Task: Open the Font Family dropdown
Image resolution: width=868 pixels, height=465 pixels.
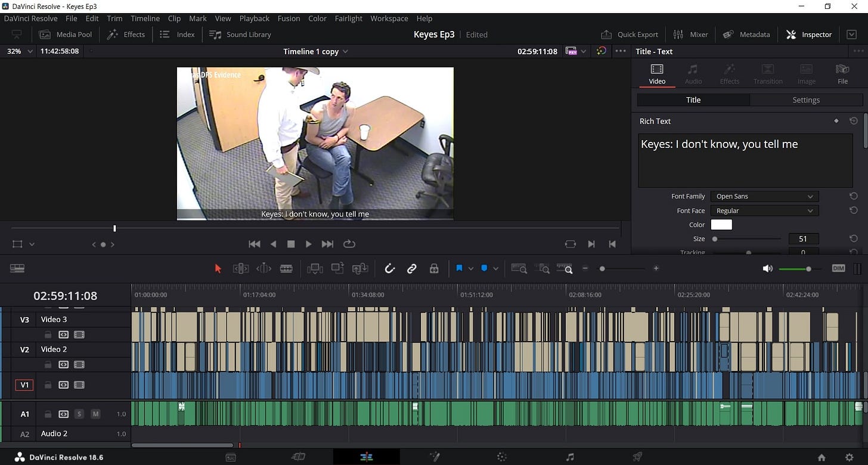Action: (x=764, y=196)
